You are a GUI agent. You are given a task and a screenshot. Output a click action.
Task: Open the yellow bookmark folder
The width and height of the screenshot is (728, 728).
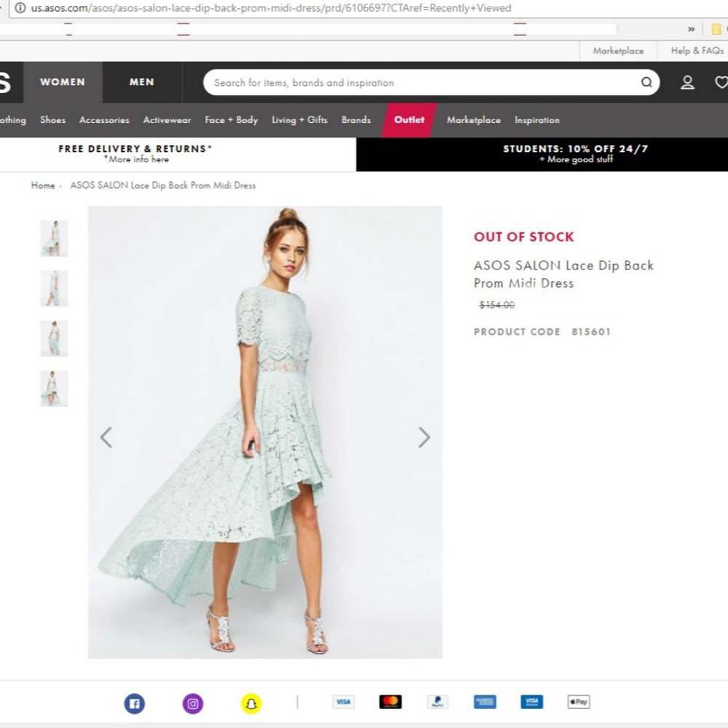(x=716, y=29)
